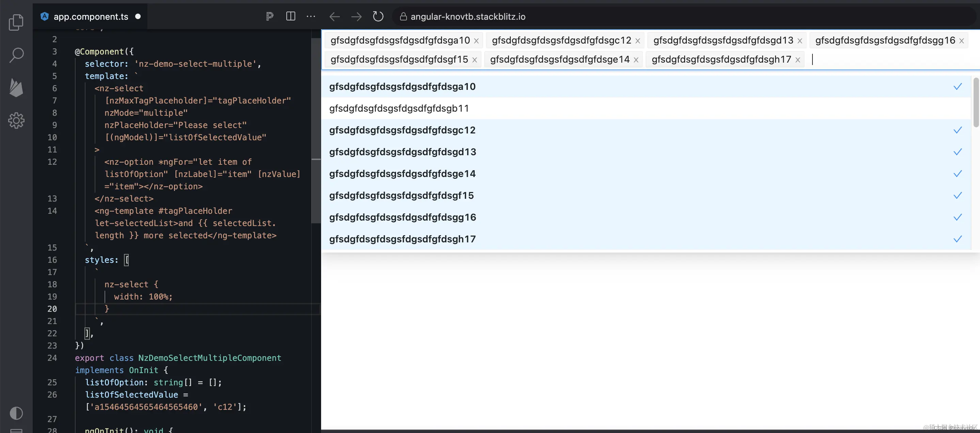The width and height of the screenshot is (980, 433).
Task: Go forward in the preview browser
Action: click(x=357, y=16)
